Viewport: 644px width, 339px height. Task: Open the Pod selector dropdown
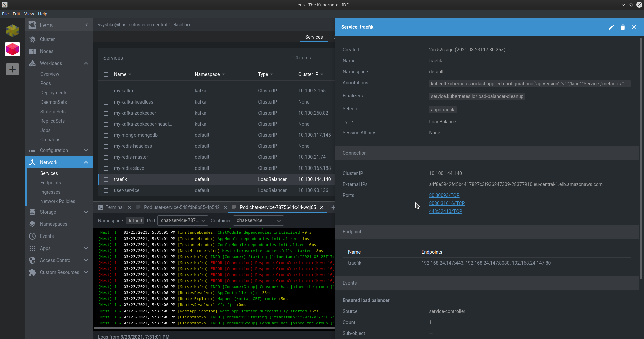click(x=183, y=220)
